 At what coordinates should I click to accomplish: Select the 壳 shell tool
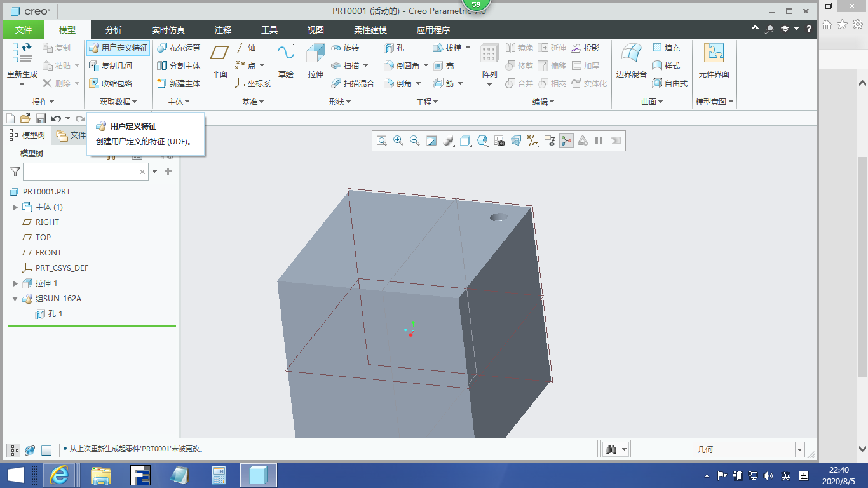(444, 65)
